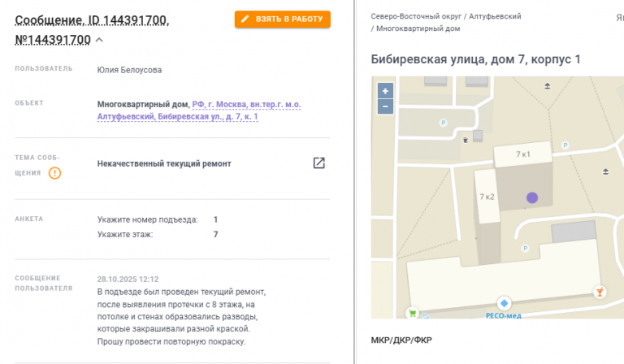Click the cocktail bar icon on map

[x=600, y=291]
